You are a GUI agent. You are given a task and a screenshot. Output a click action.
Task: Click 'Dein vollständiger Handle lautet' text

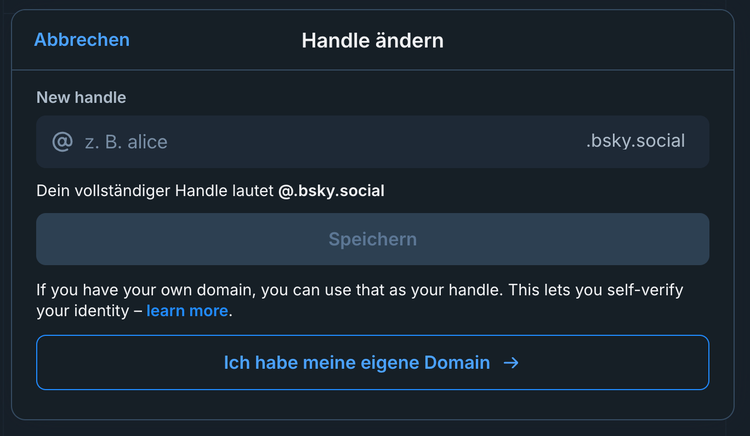click(x=155, y=190)
